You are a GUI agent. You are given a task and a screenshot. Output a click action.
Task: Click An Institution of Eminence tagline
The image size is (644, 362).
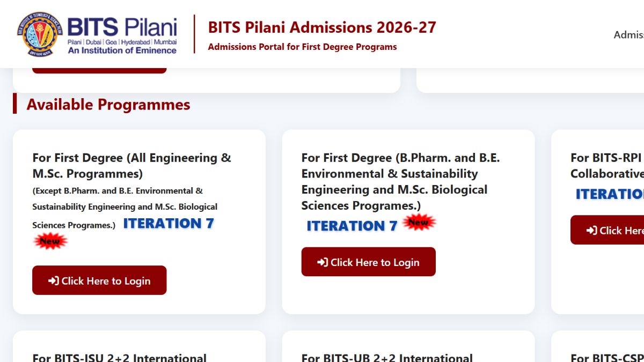coord(122,50)
